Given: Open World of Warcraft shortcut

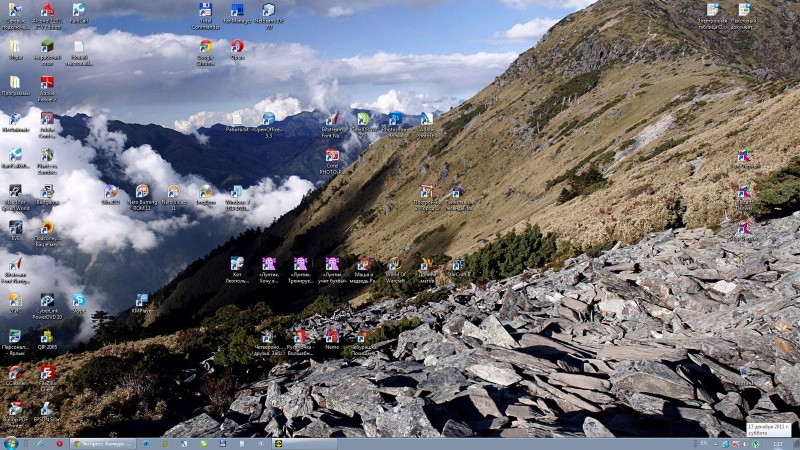Looking at the screenshot, I should click(395, 265).
